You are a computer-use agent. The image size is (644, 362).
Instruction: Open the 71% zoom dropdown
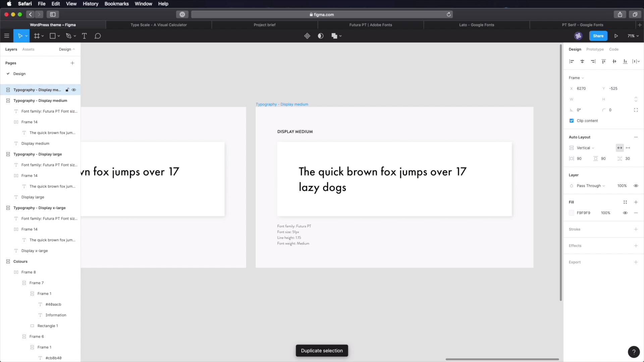633,36
